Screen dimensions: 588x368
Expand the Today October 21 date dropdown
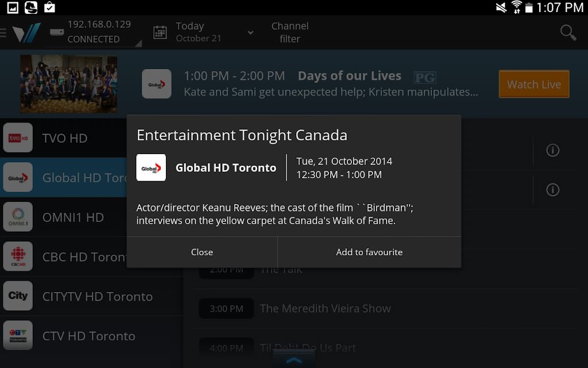click(x=250, y=33)
